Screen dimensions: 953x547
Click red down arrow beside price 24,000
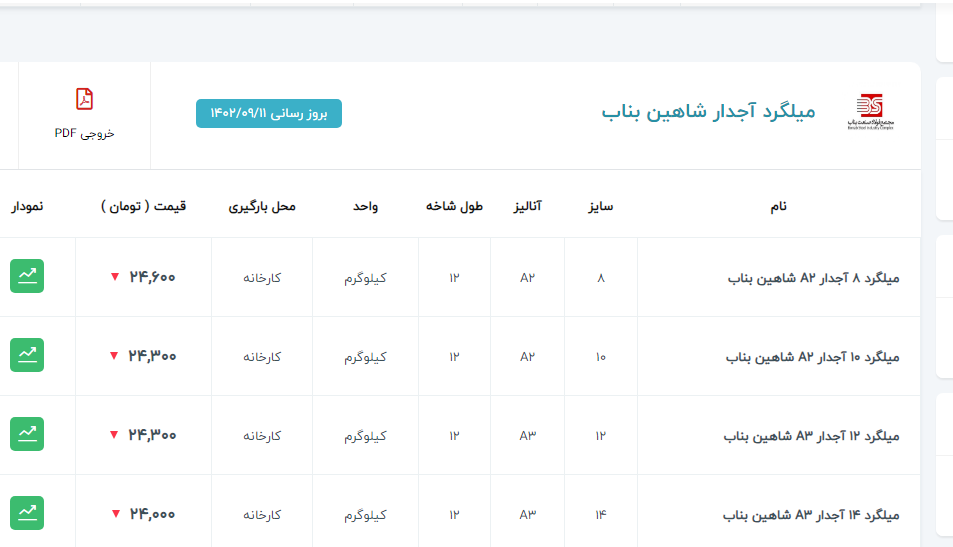point(115,514)
